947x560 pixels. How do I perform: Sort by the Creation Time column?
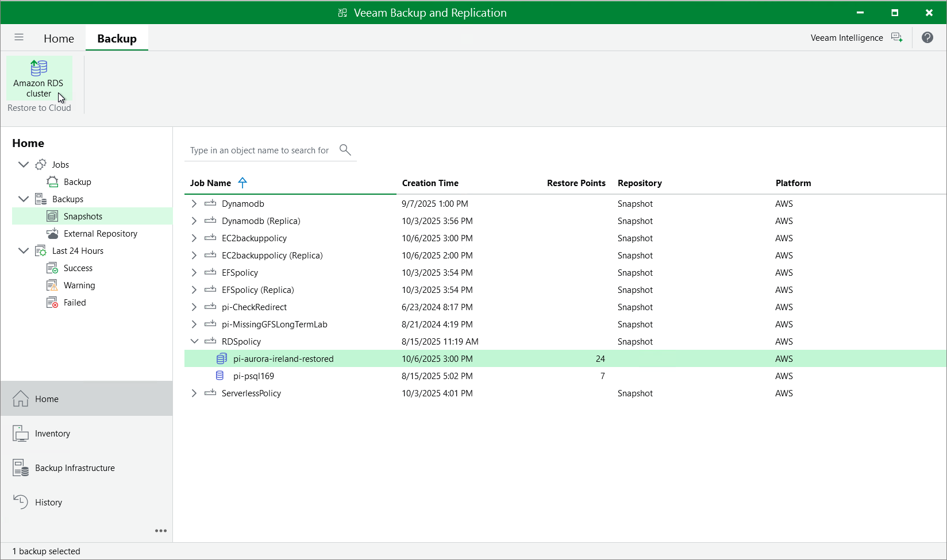(x=430, y=183)
